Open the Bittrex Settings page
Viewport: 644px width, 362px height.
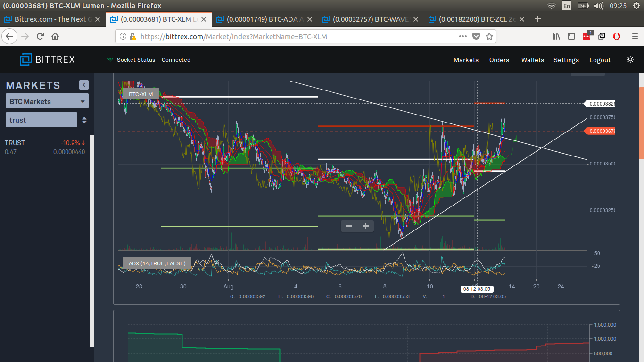coord(566,60)
